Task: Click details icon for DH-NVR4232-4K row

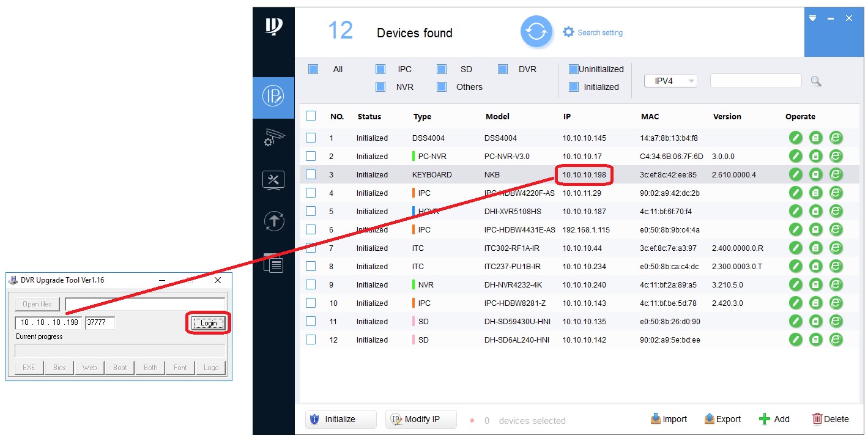Action: (x=815, y=284)
